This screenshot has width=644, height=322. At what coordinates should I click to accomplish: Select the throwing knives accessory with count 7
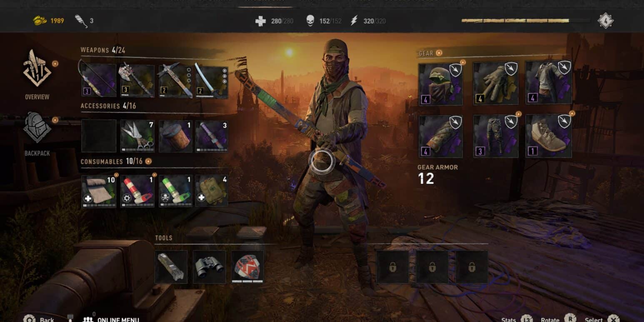tap(137, 136)
